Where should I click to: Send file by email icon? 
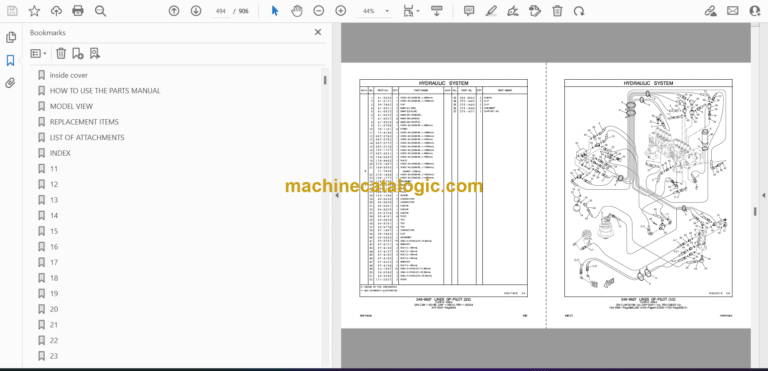pos(733,11)
